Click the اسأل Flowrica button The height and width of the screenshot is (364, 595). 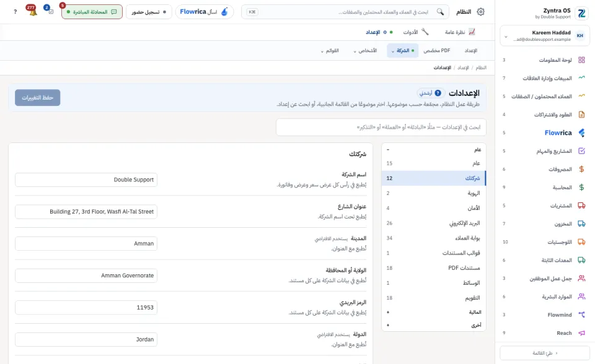[204, 12]
